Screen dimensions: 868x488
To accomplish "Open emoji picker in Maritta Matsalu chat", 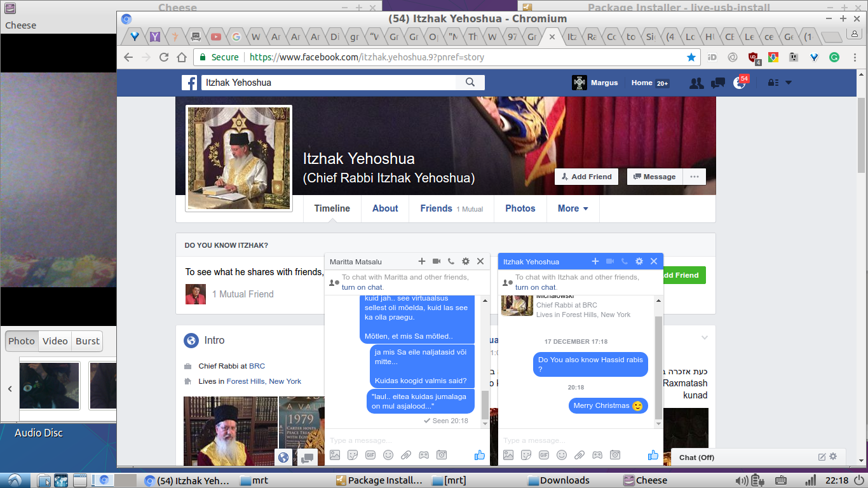I will point(388,455).
